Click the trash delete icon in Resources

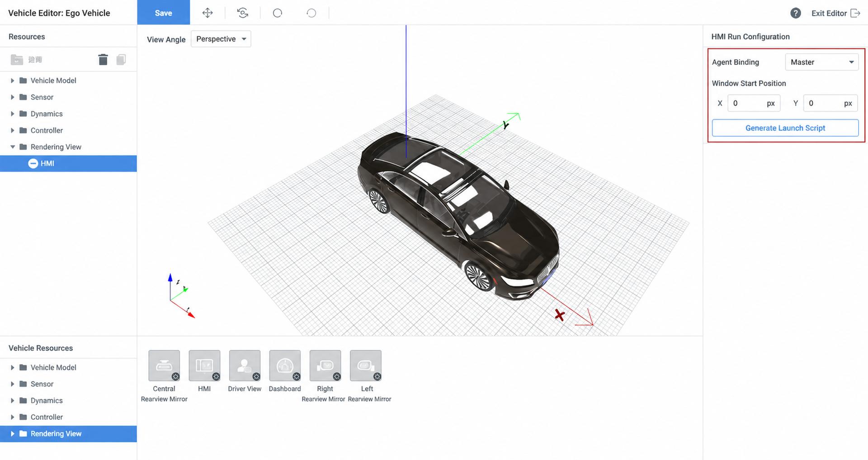point(103,60)
